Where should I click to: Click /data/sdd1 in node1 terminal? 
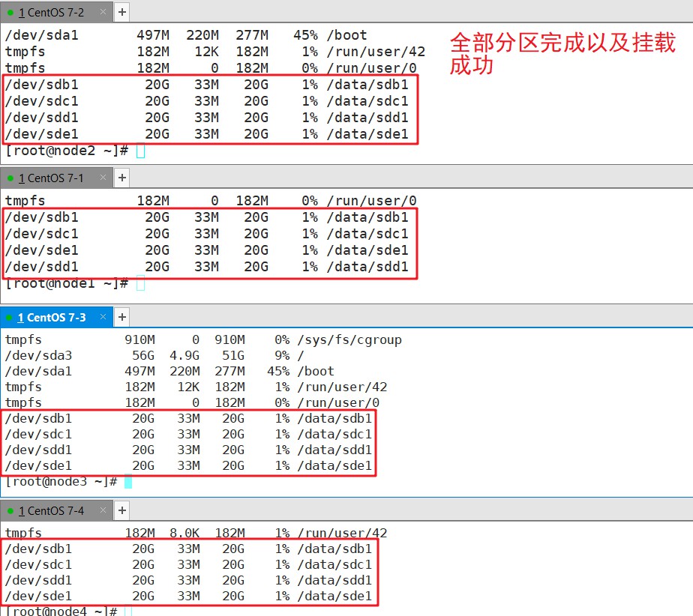pyautogui.click(x=367, y=267)
